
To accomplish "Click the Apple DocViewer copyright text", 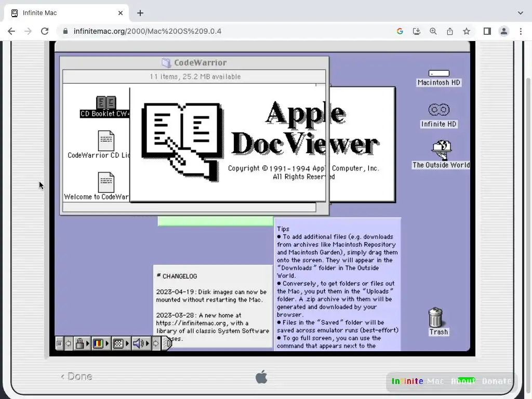I will pos(303,172).
